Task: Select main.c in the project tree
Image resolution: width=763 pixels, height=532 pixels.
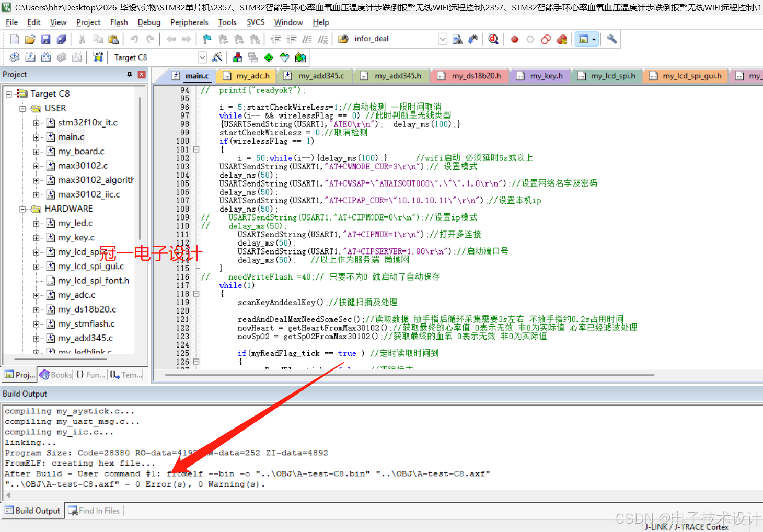Action: pyautogui.click(x=71, y=137)
